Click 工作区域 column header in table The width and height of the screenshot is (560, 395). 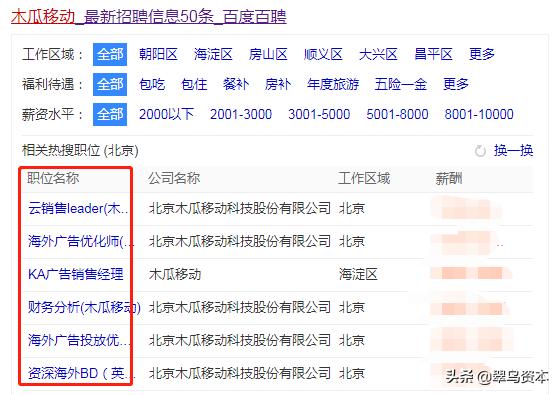(x=364, y=178)
